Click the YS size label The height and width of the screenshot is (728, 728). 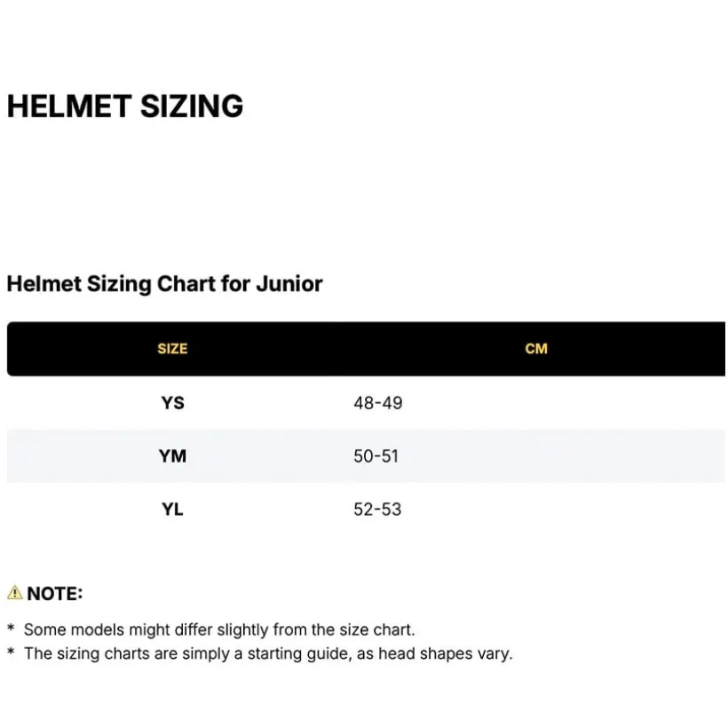(173, 402)
